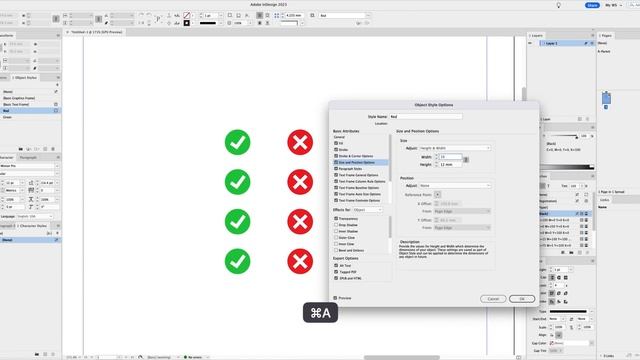640x360 pixels.
Task: Click the OK button in Object Style Options
Action: [x=522, y=299]
